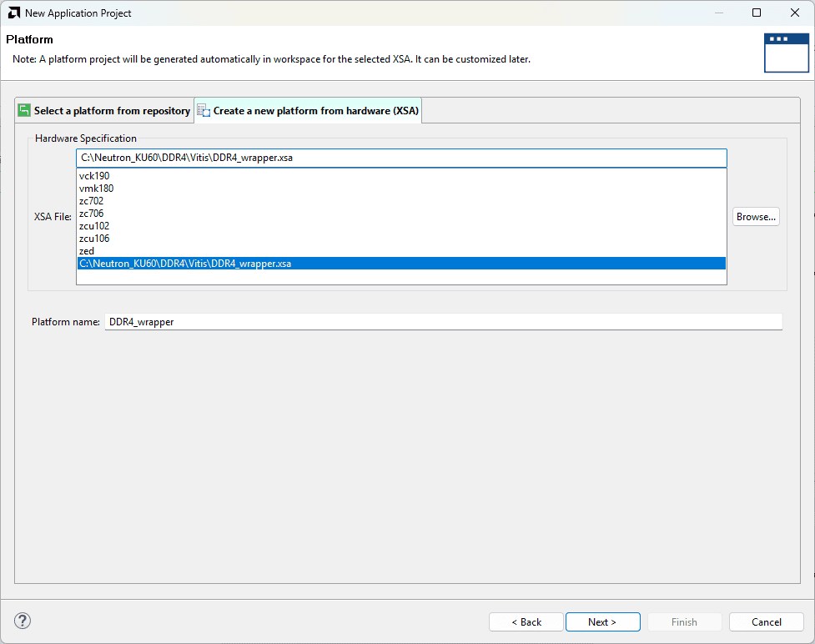Choose zcu102 in the XSA list
The image size is (815, 644).
94,226
